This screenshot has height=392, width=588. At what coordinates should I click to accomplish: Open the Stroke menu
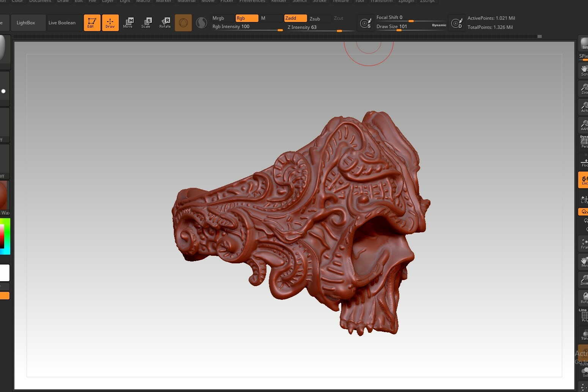[x=320, y=2]
